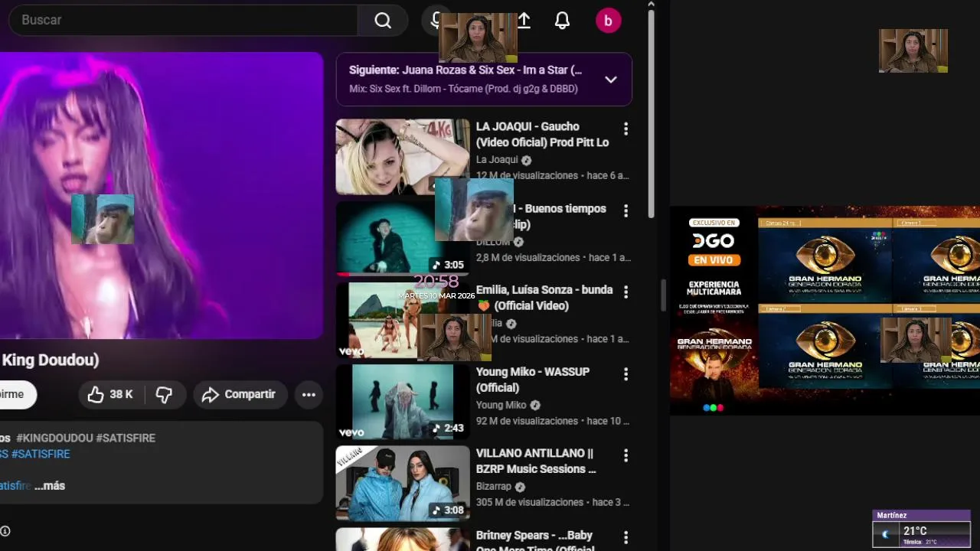Open the Young Miko WASSUP thumbnail
This screenshot has height=551, width=980.
tap(403, 402)
